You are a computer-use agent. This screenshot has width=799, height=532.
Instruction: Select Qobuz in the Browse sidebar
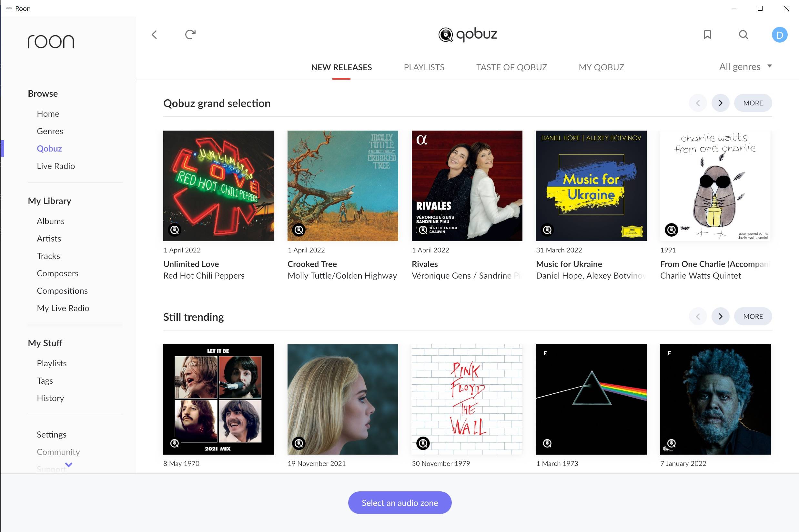[49, 149]
